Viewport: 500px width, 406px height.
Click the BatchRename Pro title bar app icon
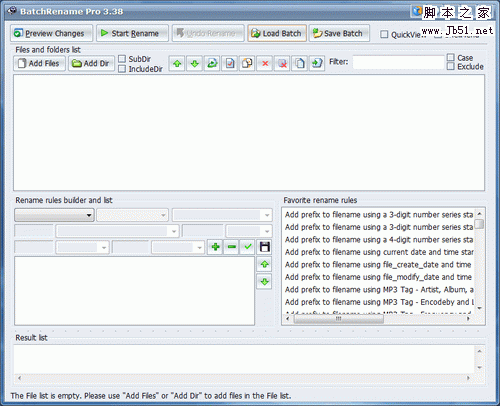(x=12, y=11)
